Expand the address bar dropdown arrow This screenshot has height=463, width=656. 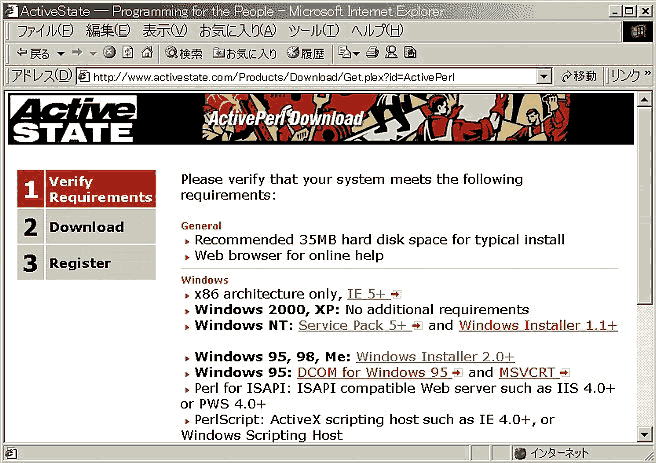coord(543,77)
